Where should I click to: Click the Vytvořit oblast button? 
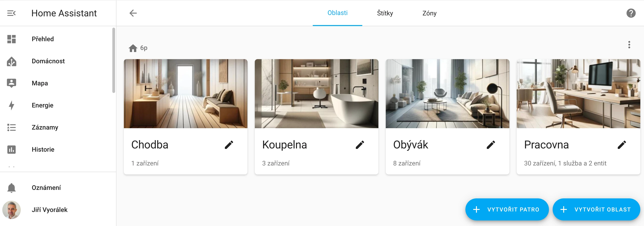[596, 209]
